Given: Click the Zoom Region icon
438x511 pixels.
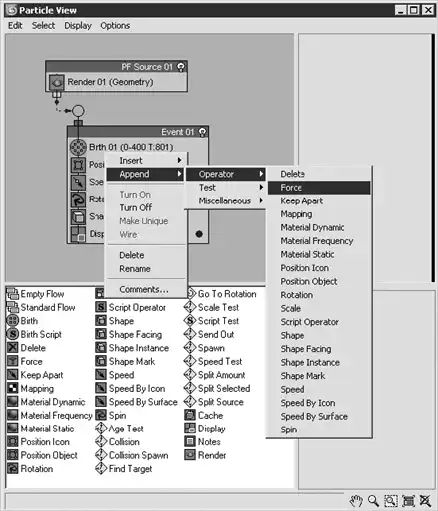Looking at the screenshot, I should click(391, 501).
